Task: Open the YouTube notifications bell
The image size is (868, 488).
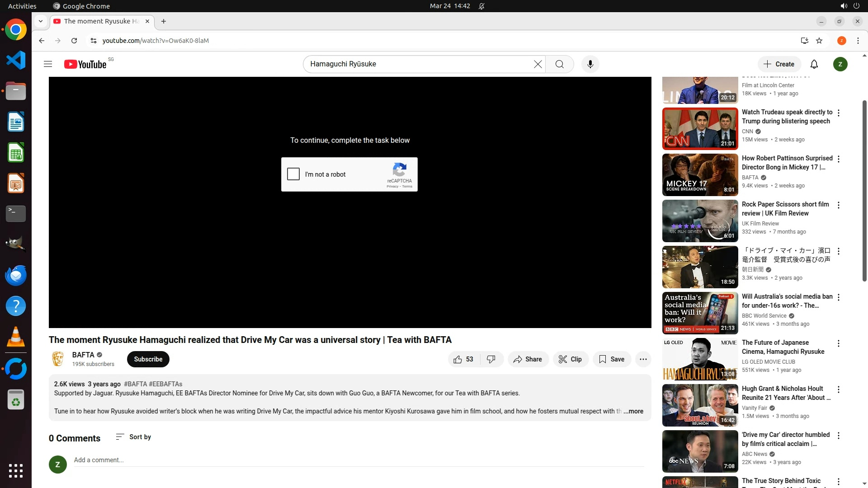Action: tap(814, 64)
